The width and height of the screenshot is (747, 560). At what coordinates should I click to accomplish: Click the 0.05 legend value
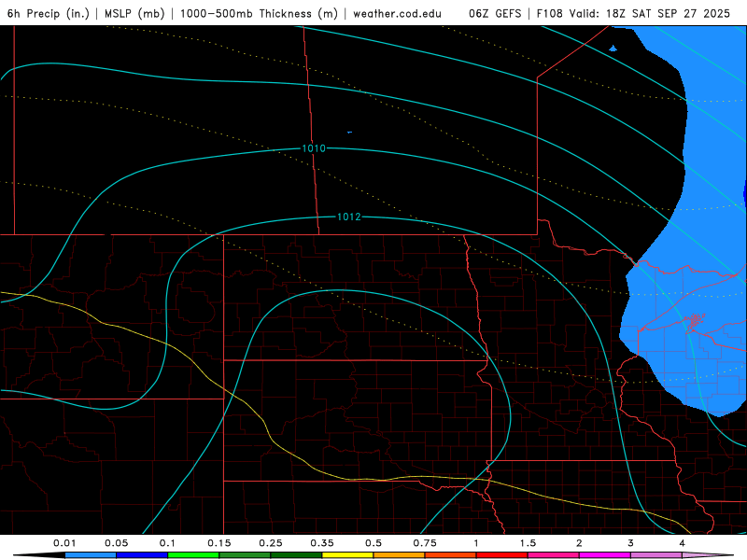tap(116, 543)
